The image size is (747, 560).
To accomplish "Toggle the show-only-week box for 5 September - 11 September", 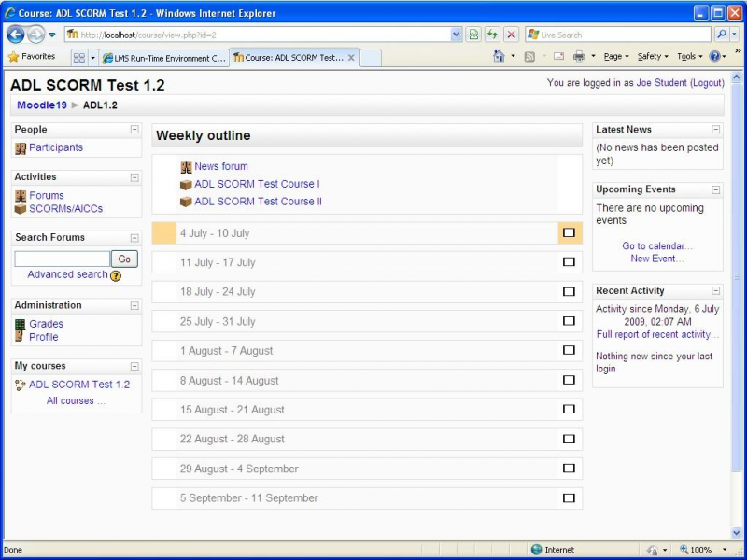I will click(x=569, y=498).
